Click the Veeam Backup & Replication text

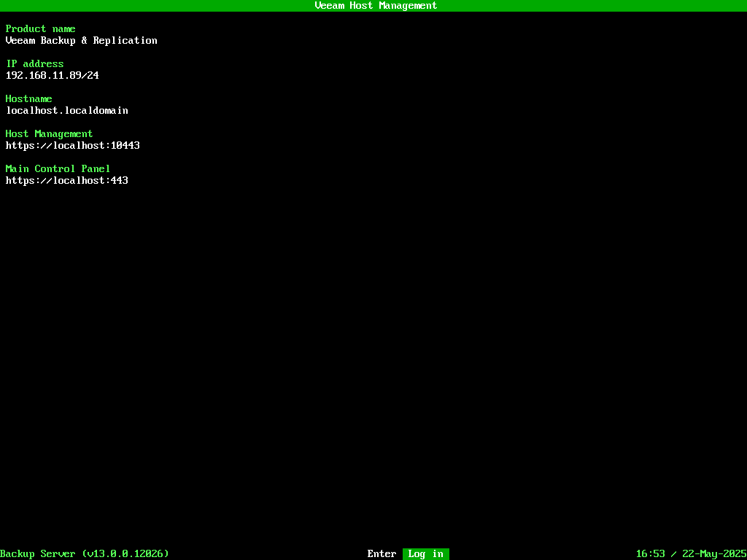click(x=82, y=41)
